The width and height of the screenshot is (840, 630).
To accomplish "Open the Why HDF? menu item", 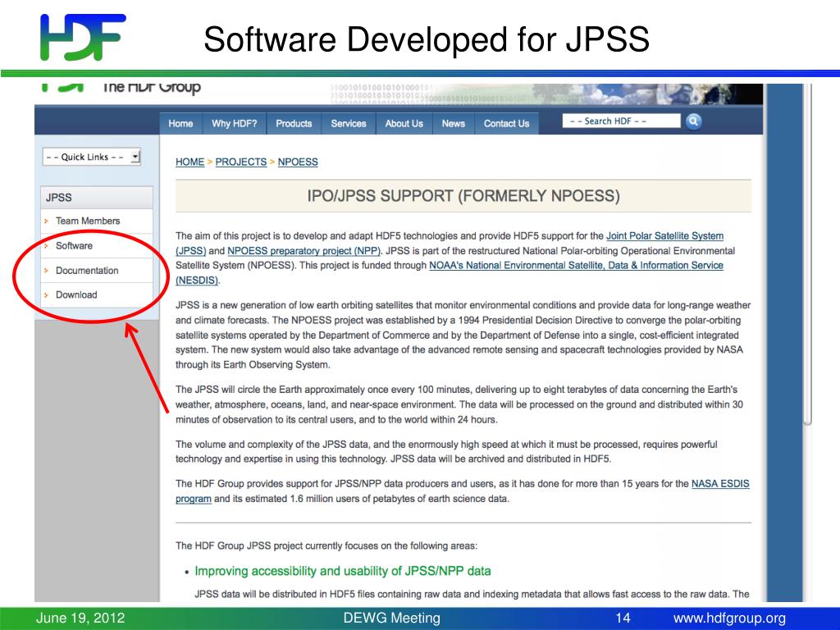I will (234, 124).
